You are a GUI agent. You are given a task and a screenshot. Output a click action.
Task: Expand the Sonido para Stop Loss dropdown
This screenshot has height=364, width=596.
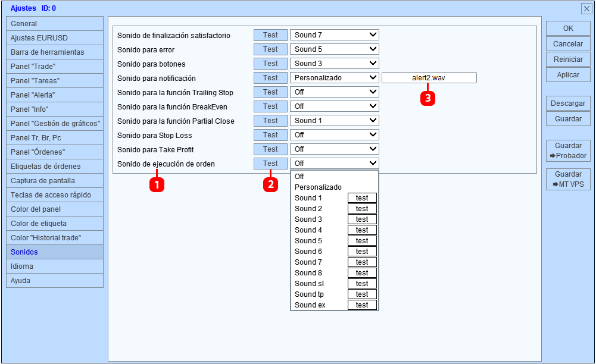point(335,135)
